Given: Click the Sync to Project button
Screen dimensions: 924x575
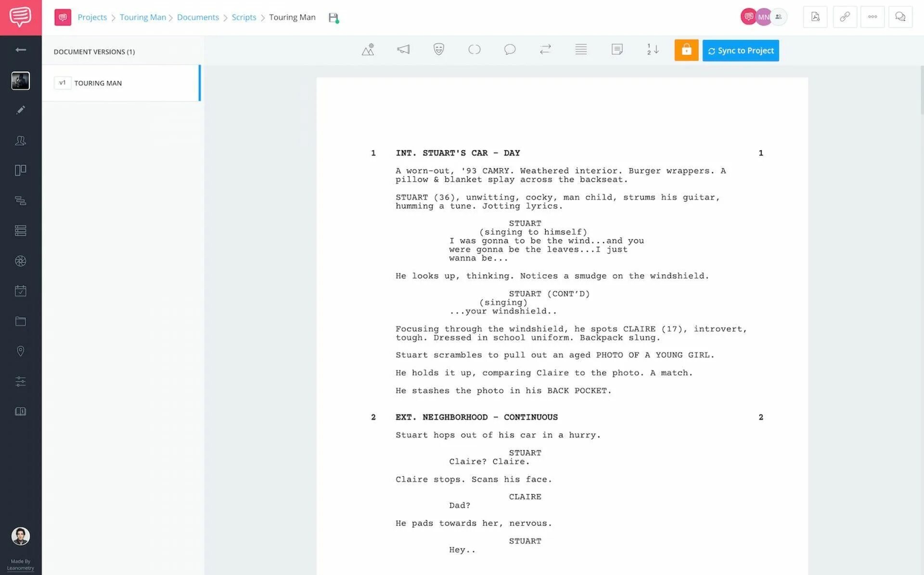Looking at the screenshot, I should pyautogui.click(x=740, y=51).
